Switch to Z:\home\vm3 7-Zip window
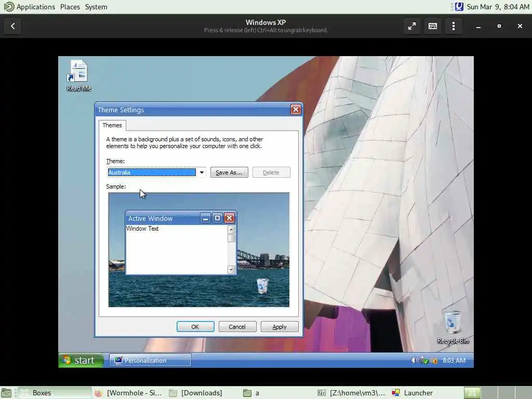 click(x=352, y=393)
